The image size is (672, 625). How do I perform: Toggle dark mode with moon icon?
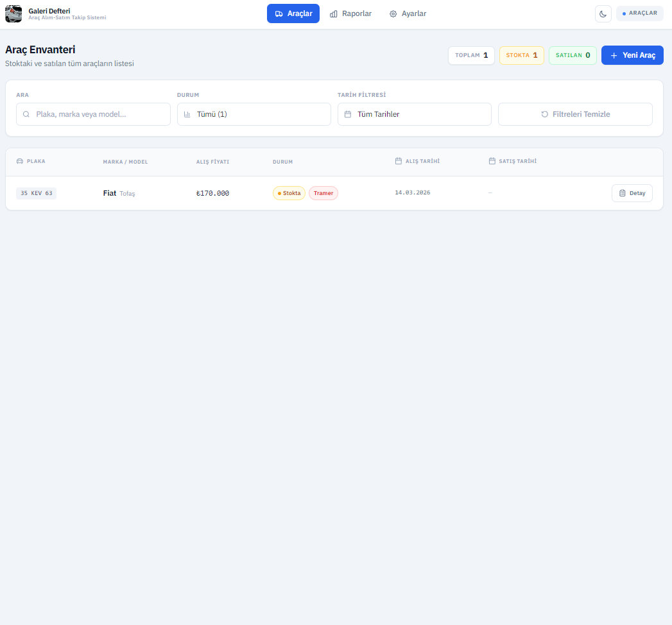(603, 13)
